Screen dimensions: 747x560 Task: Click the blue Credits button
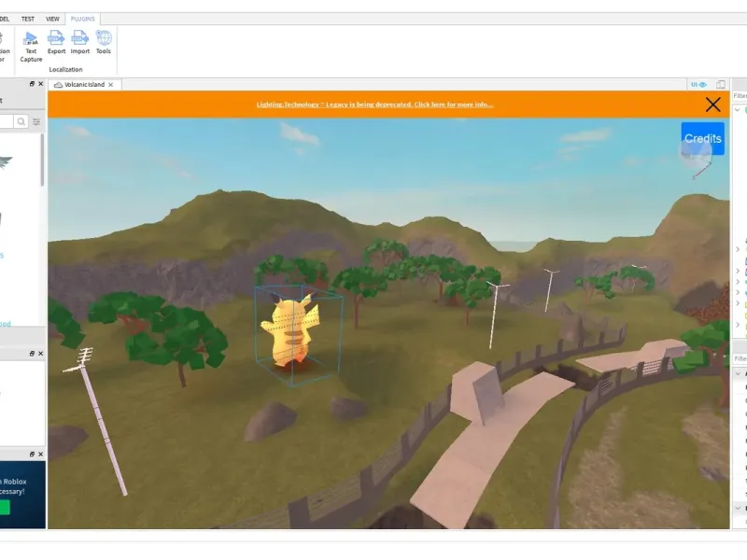(703, 138)
